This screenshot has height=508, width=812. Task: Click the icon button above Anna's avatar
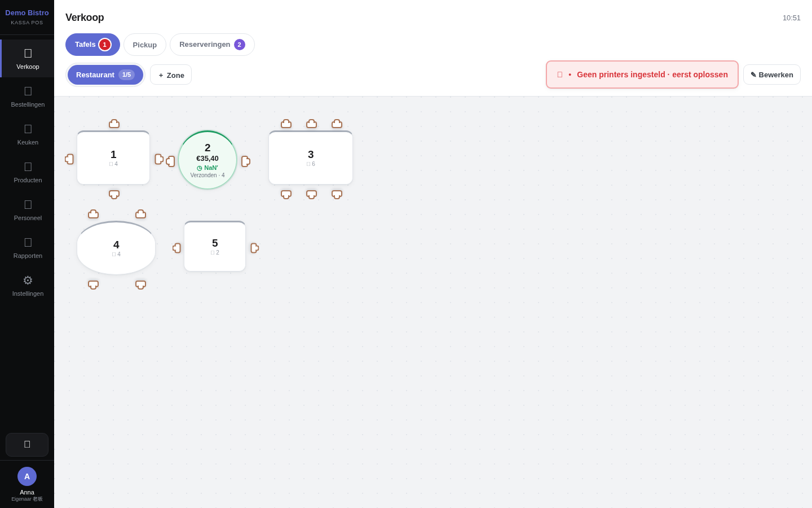coord(27,445)
